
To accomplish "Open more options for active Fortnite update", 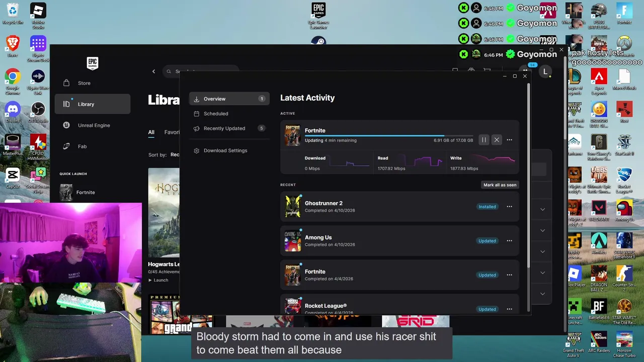I will (509, 140).
